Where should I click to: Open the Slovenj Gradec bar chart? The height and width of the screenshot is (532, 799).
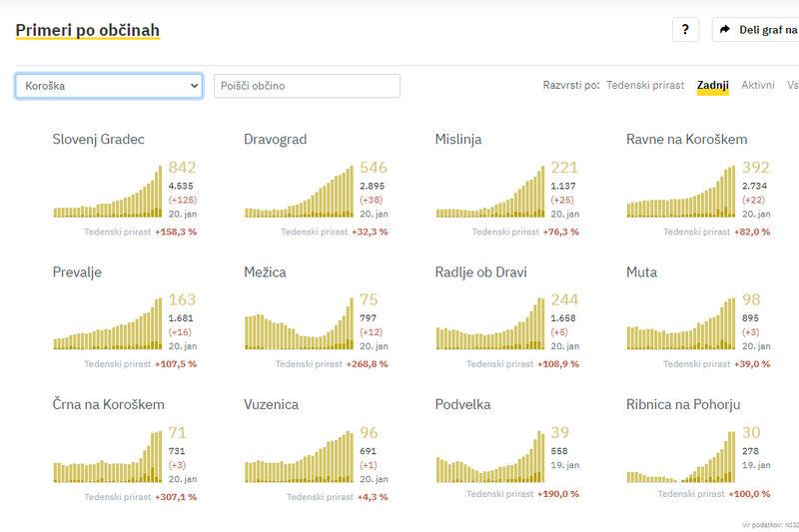107,191
